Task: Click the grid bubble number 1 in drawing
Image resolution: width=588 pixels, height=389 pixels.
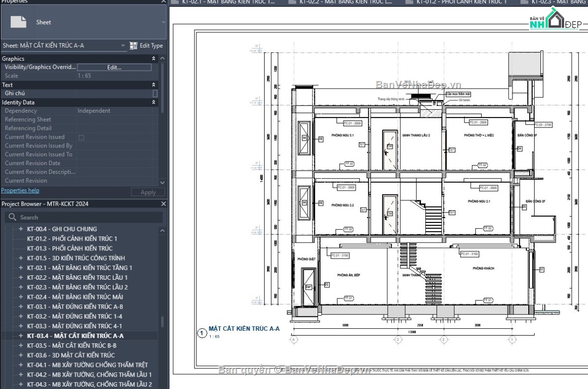Action: point(513,340)
